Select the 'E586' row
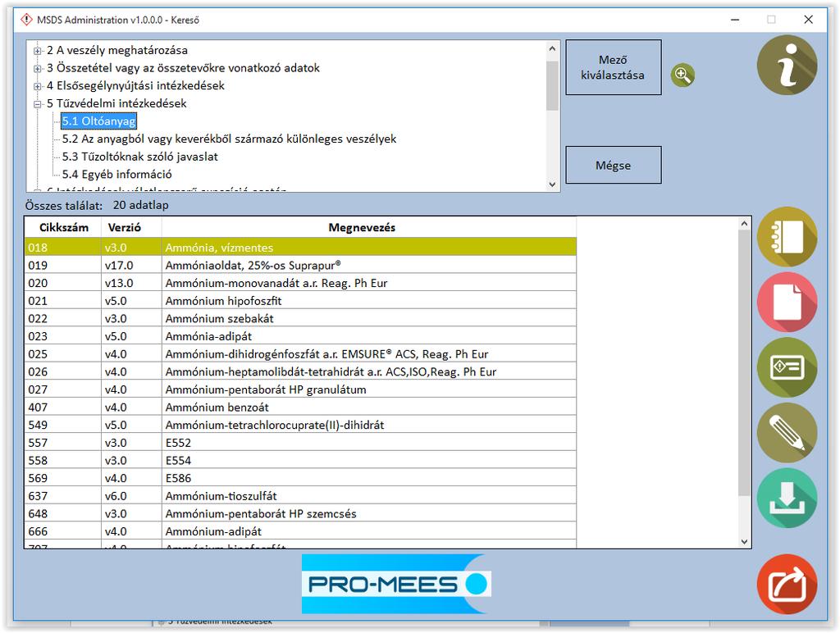The height and width of the screenshot is (633, 840). [x=300, y=478]
